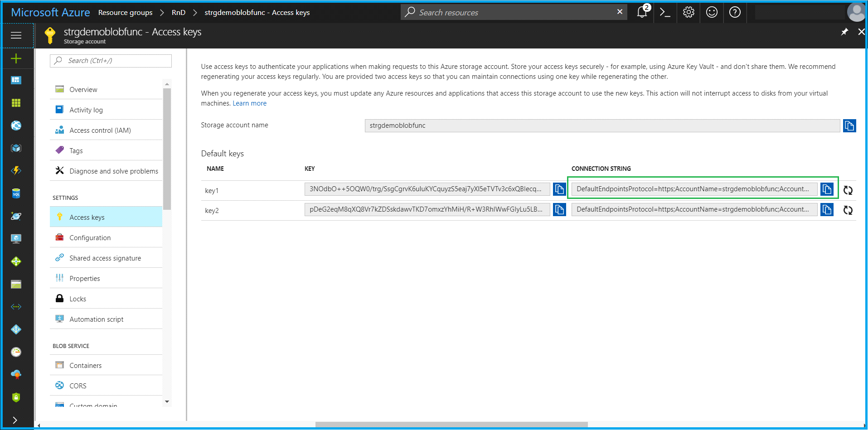Launch Cloud Shell from top bar
Viewport: 868px width, 430px height.
pos(665,12)
